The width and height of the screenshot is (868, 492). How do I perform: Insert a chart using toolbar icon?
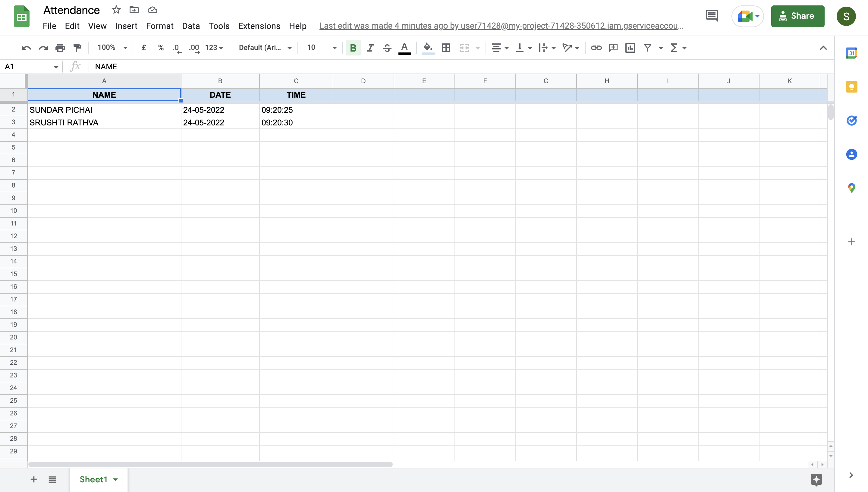click(x=630, y=48)
